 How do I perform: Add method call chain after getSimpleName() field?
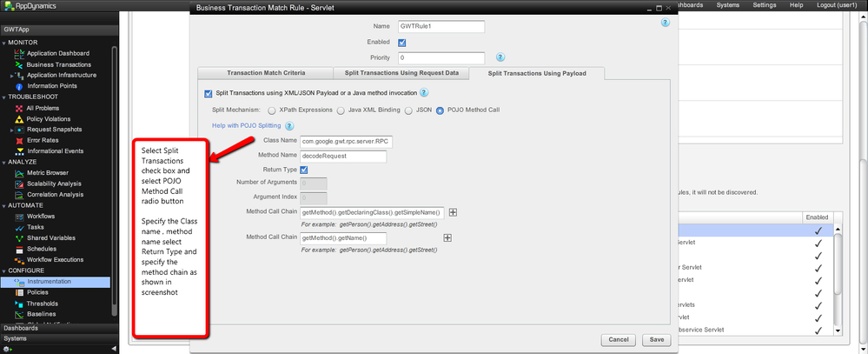pos(453,212)
